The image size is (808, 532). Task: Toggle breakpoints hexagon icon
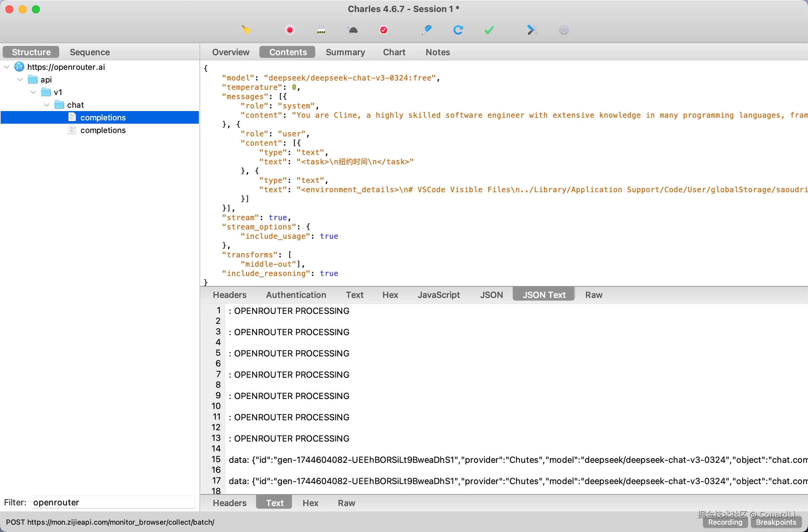point(384,30)
